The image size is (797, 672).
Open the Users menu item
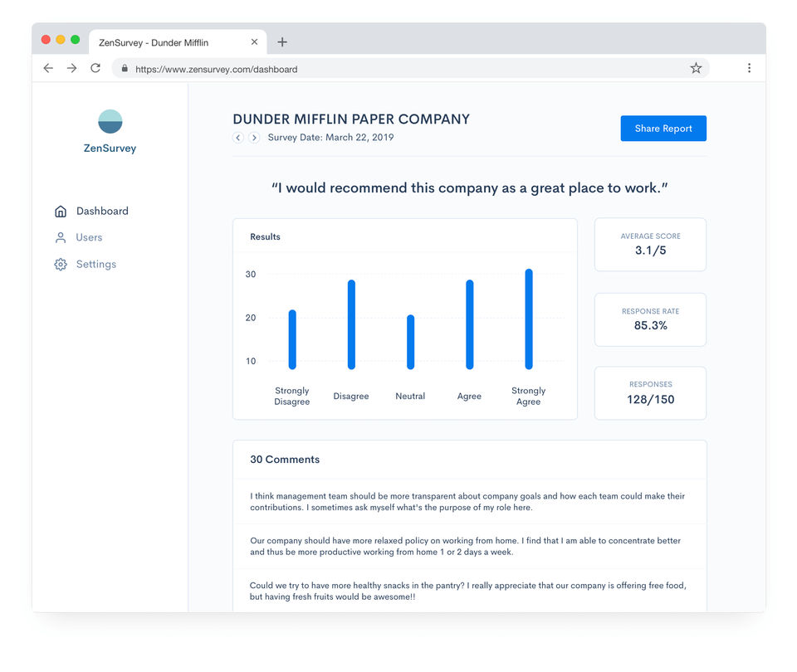click(78, 238)
